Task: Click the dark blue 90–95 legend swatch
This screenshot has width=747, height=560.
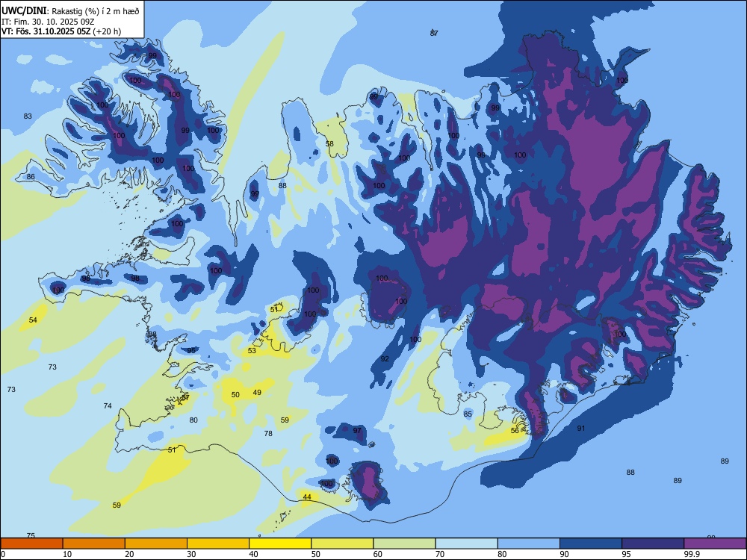Action: point(591,544)
